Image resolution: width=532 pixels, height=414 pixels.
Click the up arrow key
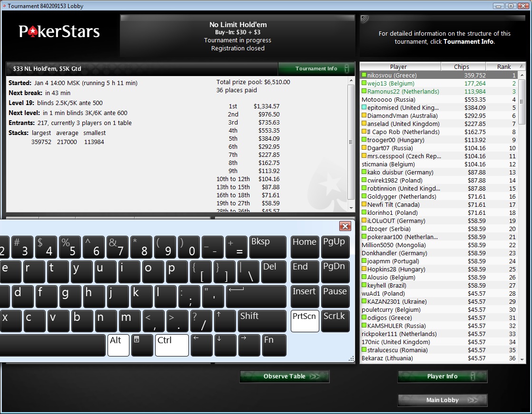(x=225, y=321)
